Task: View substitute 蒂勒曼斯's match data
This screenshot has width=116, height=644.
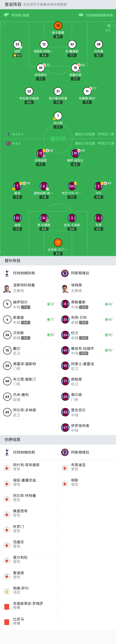Action: (x=78, y=304)
